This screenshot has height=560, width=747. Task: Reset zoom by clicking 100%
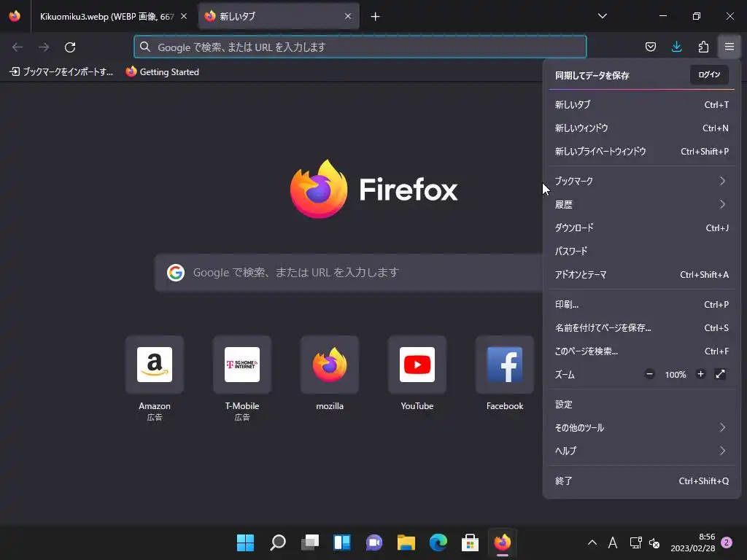(x=676, y=375)
